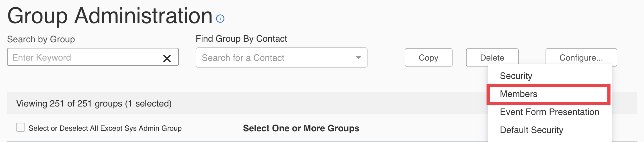Image resolution: width=644 pixels, height=142 pixels.
Task: Expand the contact search dropdown arrow
Action: pyautogui.click(x=358, y=58)
